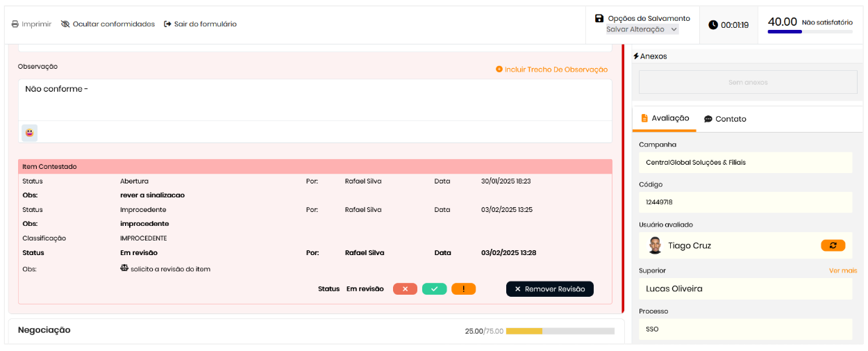This screenshot has width=868, height=351.
Task: Click Sair do formulário exit link
Action: click(x=200, y=24)
